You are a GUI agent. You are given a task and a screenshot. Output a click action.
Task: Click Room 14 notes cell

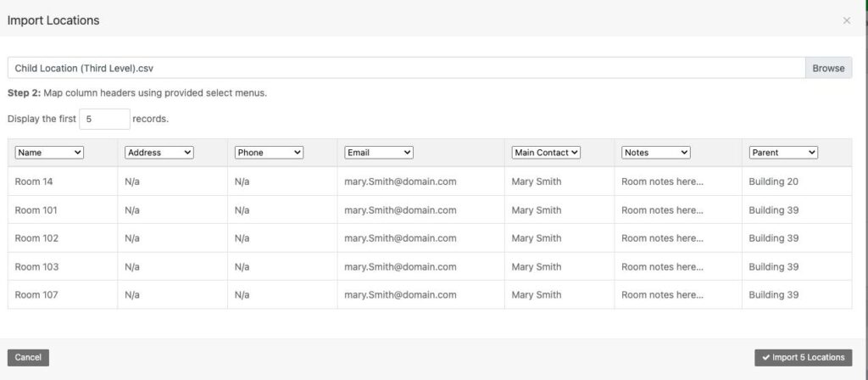coord(662,182)
